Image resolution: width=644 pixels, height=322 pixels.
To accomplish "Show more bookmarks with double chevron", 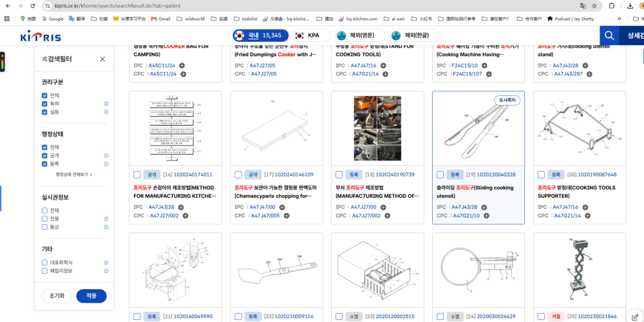I will click(620, 19).
